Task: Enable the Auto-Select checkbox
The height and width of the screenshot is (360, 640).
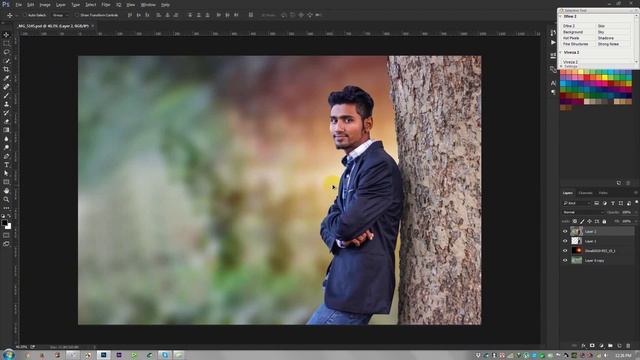Action: point(24,15)
